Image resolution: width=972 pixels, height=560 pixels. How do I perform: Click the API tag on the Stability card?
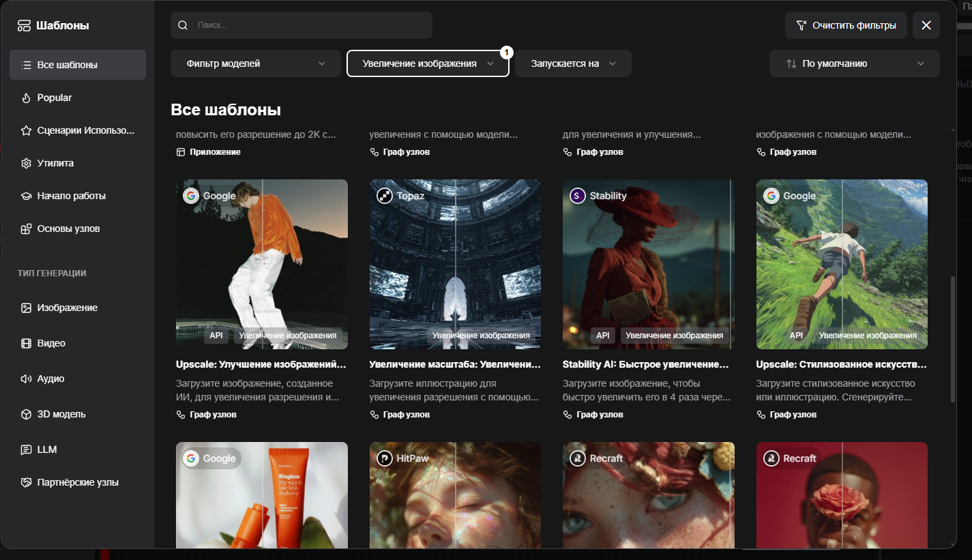tap(603, 336)
